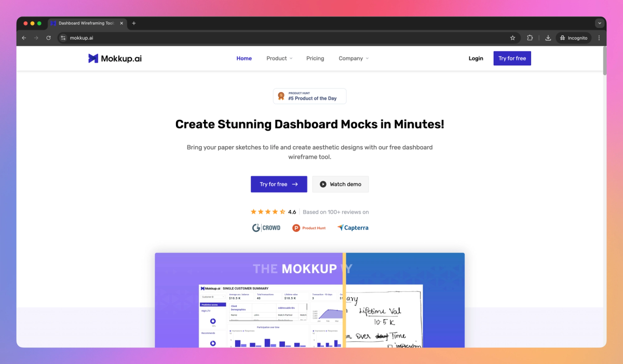Click header Try for free button

(512, 59)
